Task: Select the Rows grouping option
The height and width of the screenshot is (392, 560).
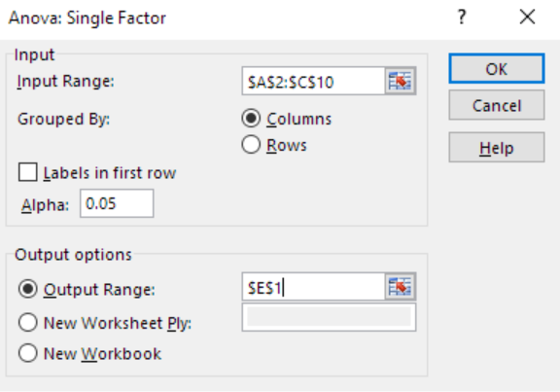Action: [x=251, y=145]
